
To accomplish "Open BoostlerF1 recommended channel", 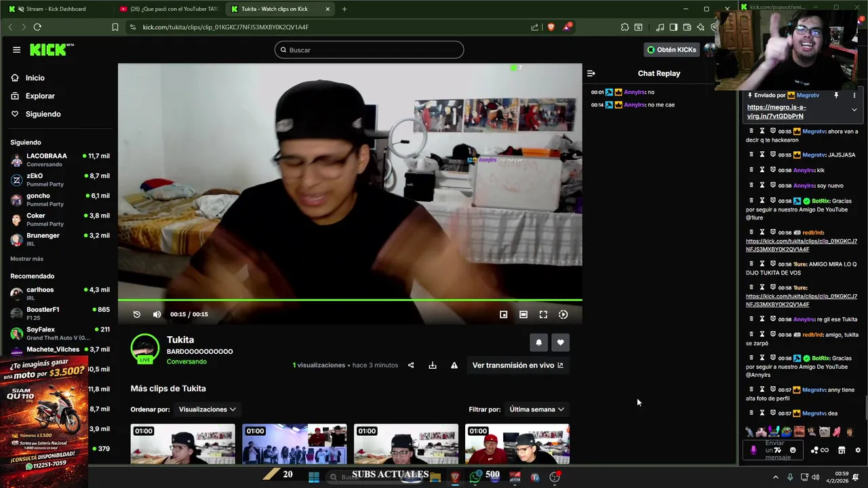I will point(60,312).
